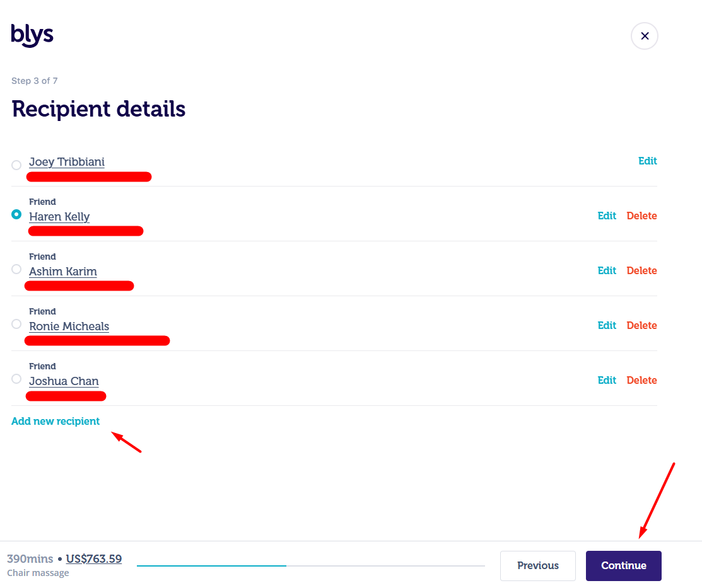The width and height of the screenshot is (702, 588).
Task: Edit Haren Kelly recipient
Action: [x=607, y=216]
